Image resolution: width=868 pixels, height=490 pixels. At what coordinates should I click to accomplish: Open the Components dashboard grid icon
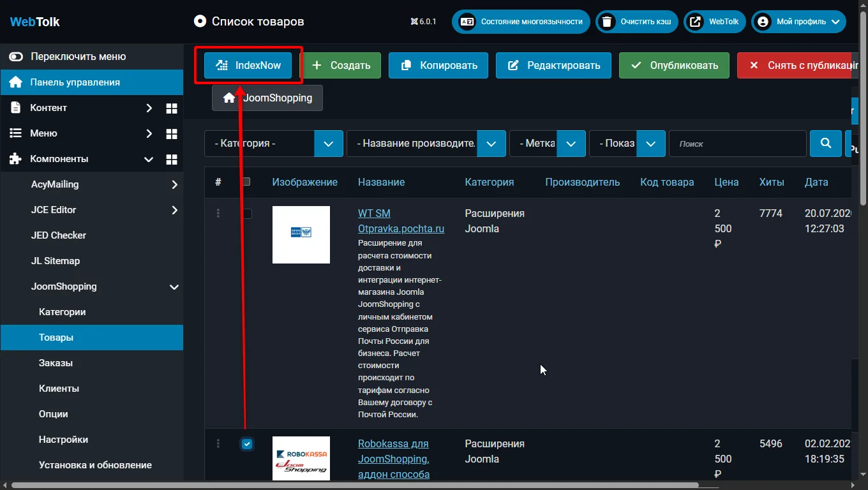click(171, 159)
